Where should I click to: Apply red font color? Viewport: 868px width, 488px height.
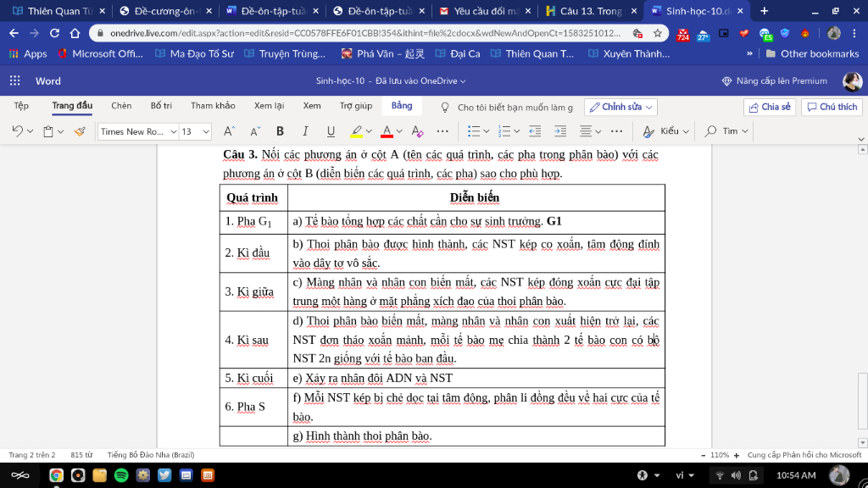point(387,131)
